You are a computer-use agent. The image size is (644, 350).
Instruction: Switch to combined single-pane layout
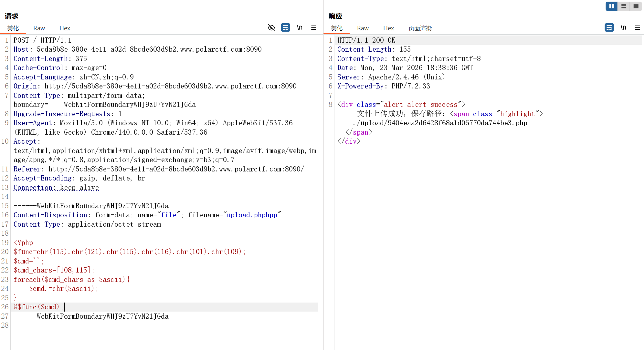pos(636,6)
